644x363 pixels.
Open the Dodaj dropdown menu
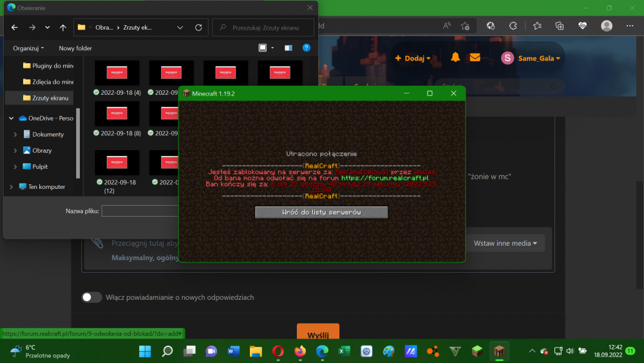412,58
